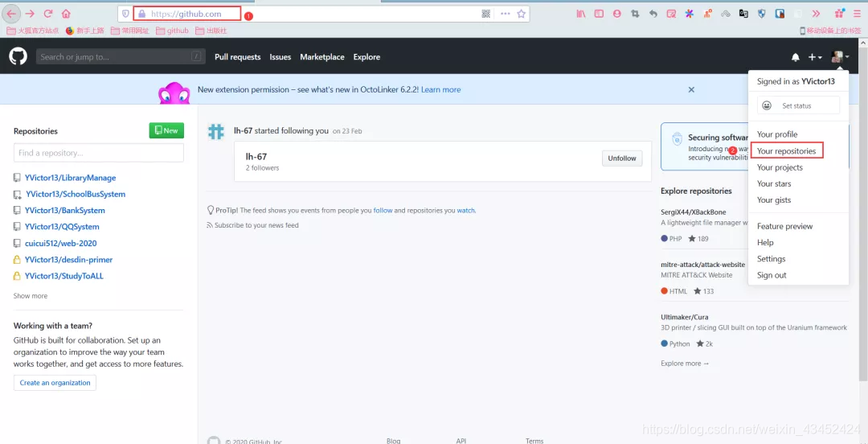Open the page actions three-dot menu
868x444 pixels.
pyautogui.click(x=505, y=14)
